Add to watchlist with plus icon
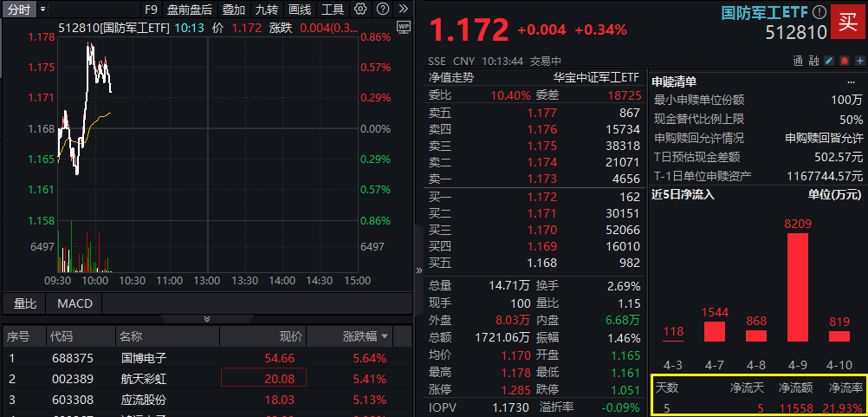Image resolution: width=868 pixels, height=417 pixels. [859, 61]
